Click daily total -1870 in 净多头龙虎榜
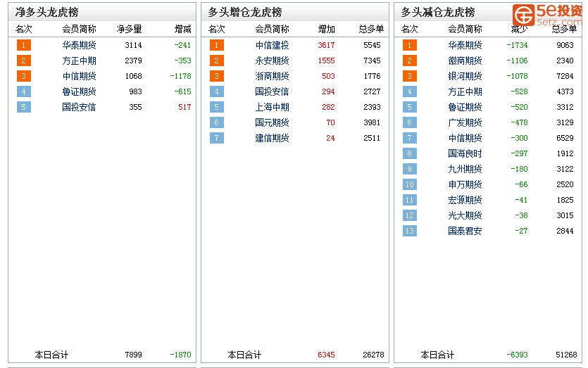588x368 pixels. (181, 355)
